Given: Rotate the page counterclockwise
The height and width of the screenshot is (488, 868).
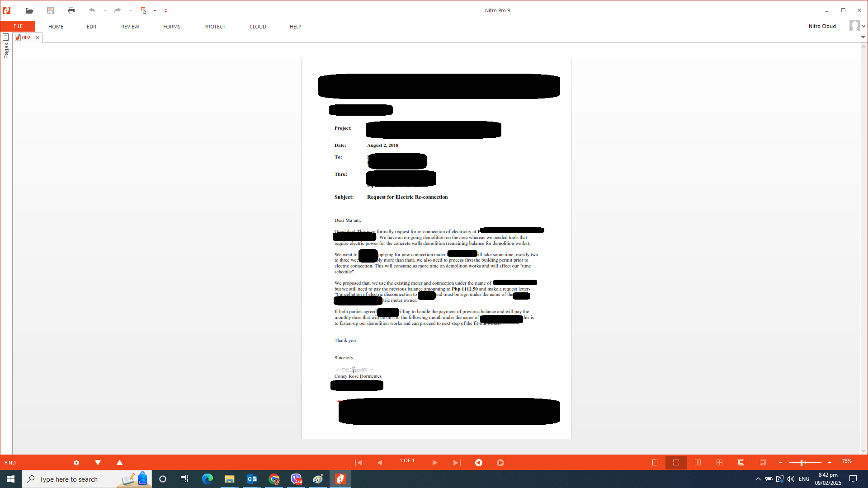Looking at the screenshot, I should click(x=479, y=462).
